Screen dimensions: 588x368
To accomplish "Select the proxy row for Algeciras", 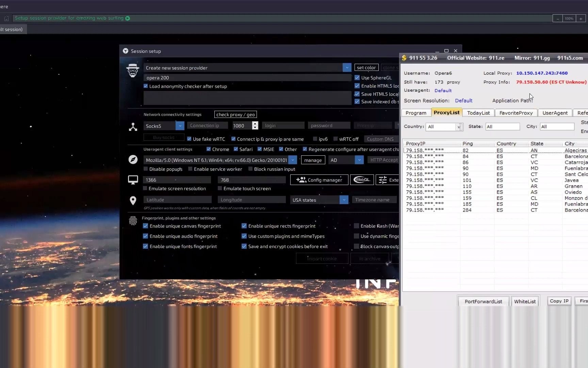I will [495, 150].
